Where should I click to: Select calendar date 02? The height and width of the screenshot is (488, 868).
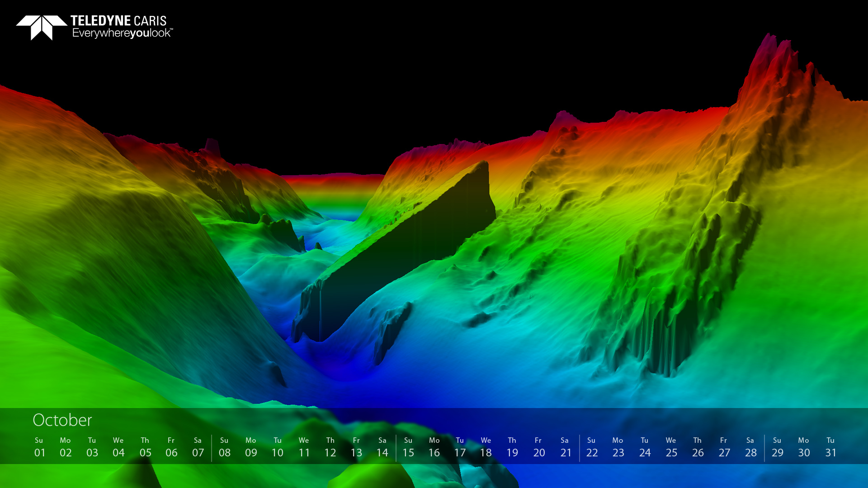pyautogui.click(x=66, y=453)
